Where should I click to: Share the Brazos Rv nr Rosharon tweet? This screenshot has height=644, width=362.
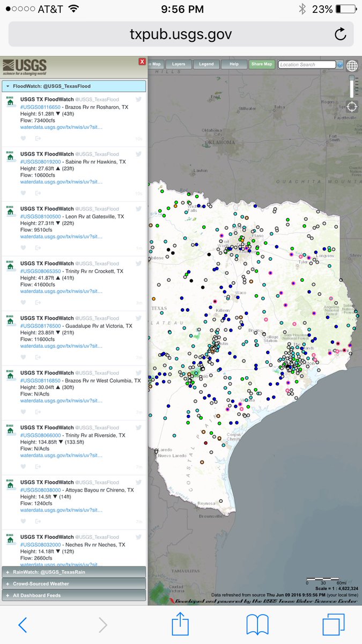tap(38, 138)
